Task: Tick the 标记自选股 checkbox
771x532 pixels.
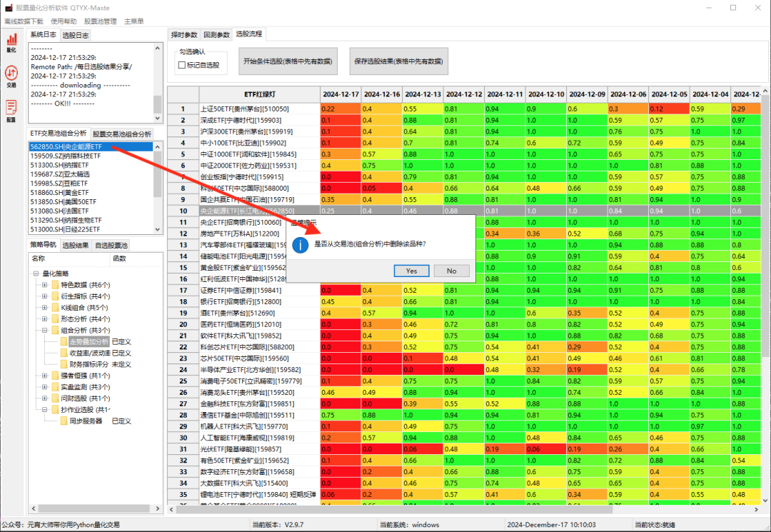Action: point(182,65)
